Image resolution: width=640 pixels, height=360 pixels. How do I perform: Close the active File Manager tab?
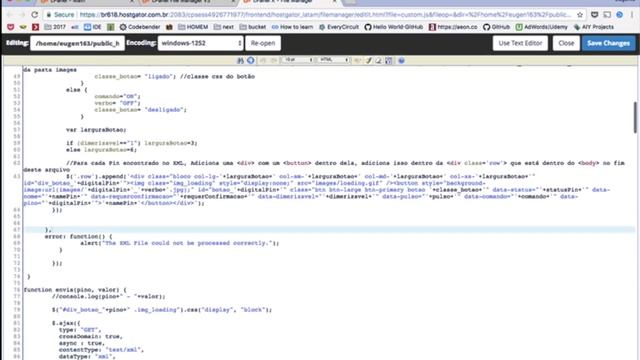click(334, 2)
